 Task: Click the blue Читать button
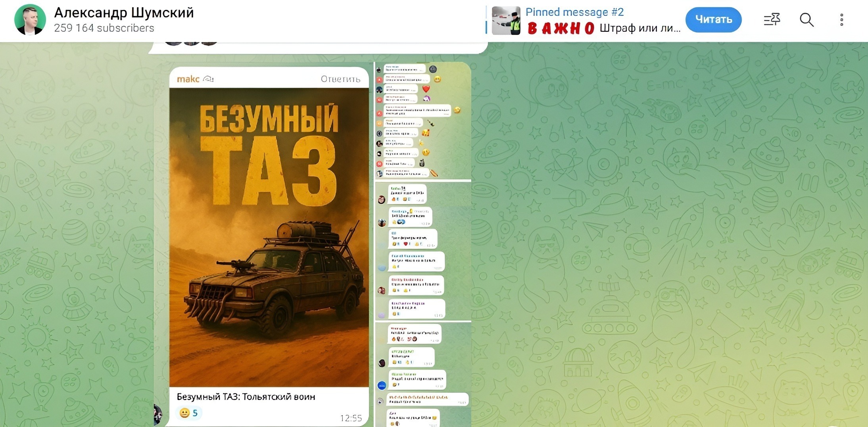pyautogui.click(x=713, y=19)
